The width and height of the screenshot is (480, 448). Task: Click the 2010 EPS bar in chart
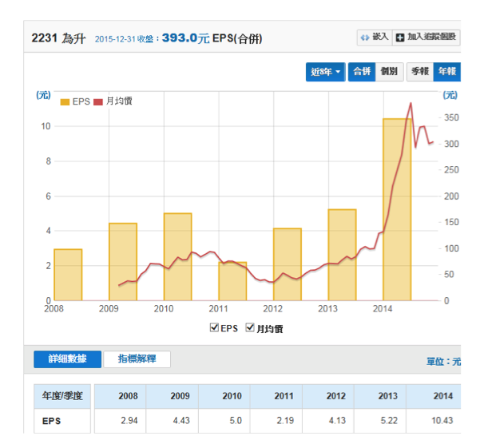point(177,257)
